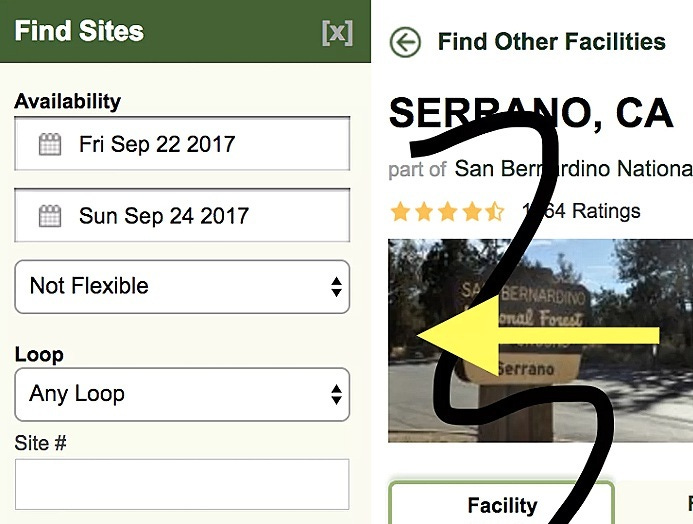
Task: Click the back arrow circle icon
Action: point(405,42)
